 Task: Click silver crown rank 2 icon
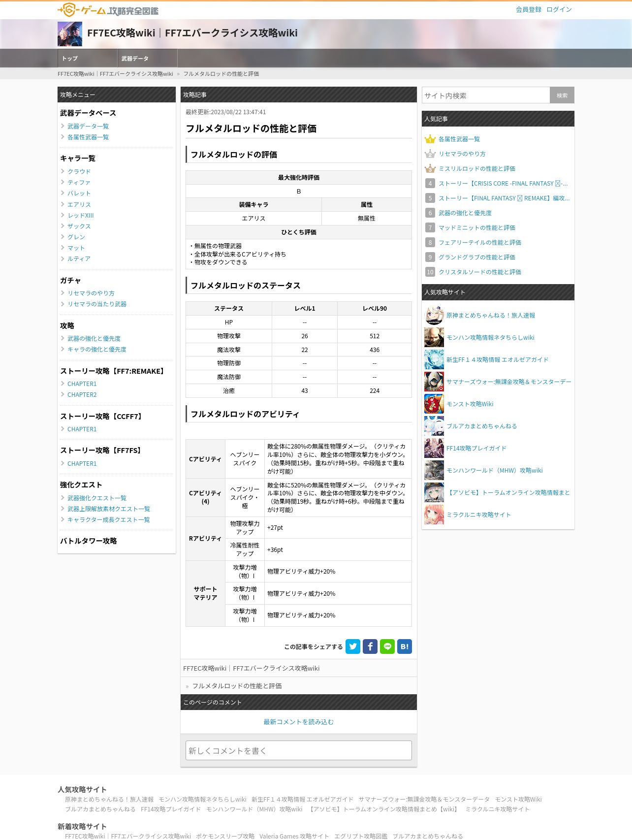coord(430,154)
